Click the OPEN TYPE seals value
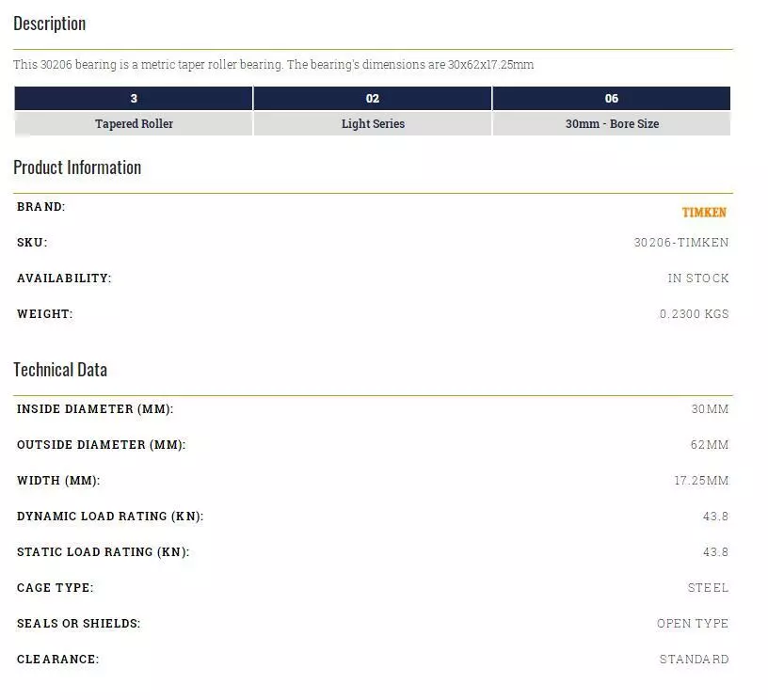 click(693, 624)
